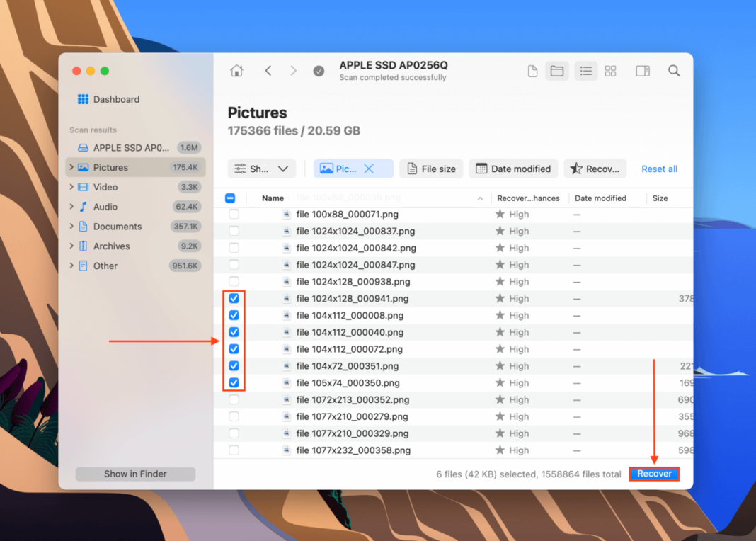Click Reset all filters link
The width and height of the screenshot is (756, 541).
point(659,169)
